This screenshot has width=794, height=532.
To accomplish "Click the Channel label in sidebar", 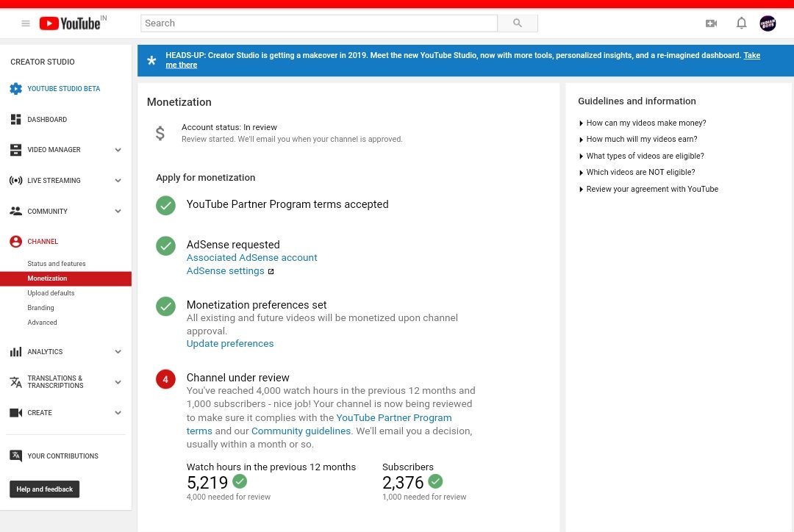I will (43, 242).
